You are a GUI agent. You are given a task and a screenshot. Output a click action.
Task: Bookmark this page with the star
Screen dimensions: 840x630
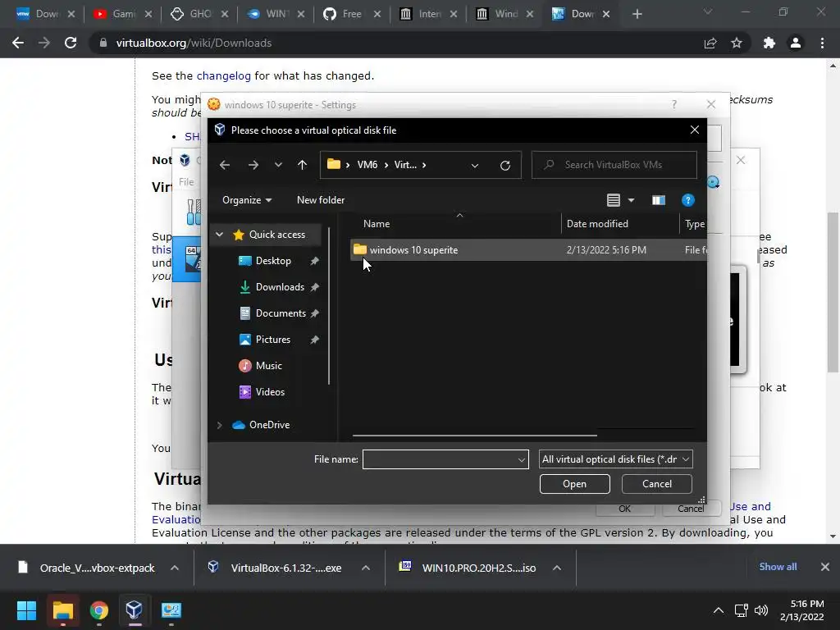[x=737, y=43]
